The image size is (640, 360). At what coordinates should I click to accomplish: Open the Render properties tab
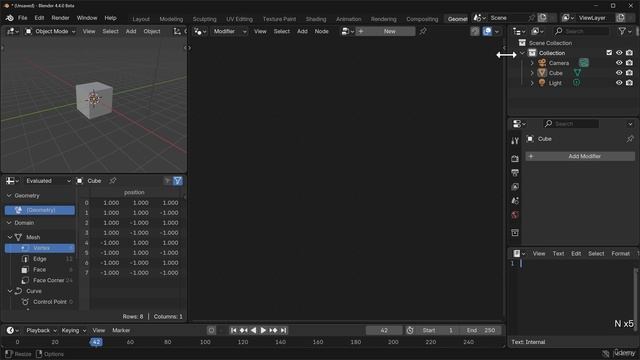point(515,158)
